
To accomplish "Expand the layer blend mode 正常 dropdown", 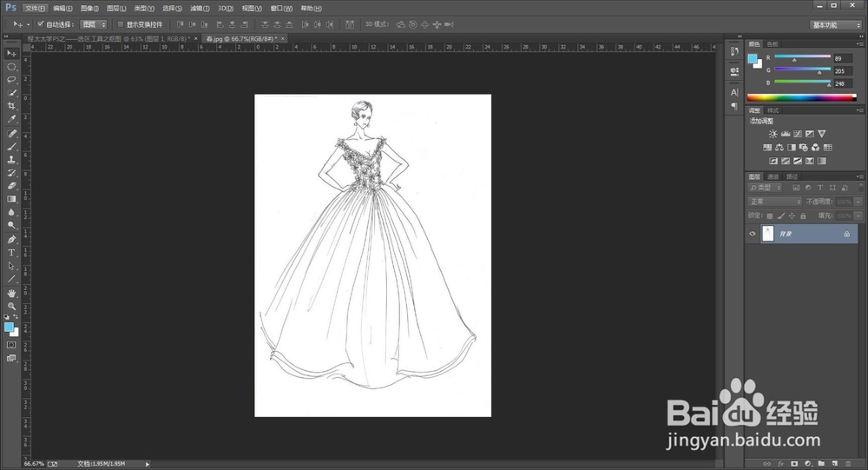I will (x=775, y=202).
